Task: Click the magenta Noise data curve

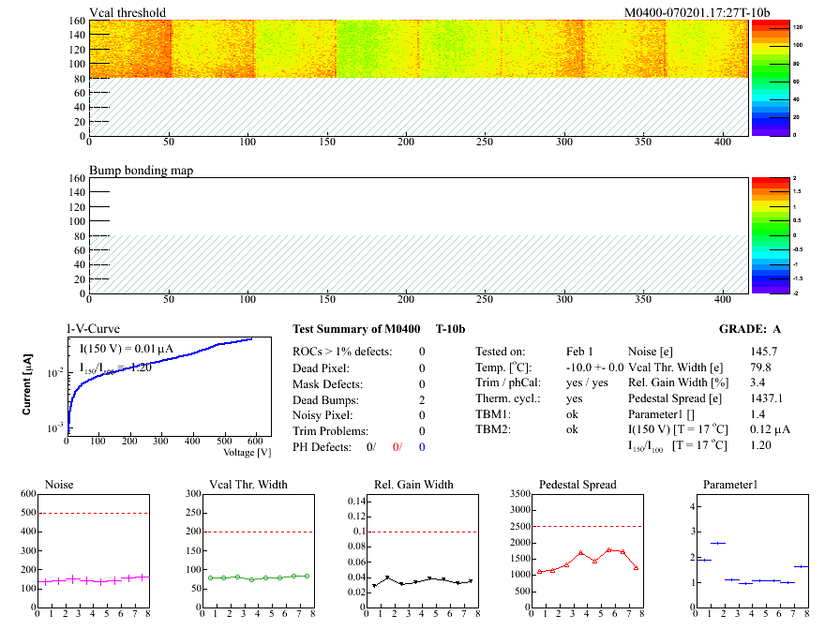Action: point(93,580)
